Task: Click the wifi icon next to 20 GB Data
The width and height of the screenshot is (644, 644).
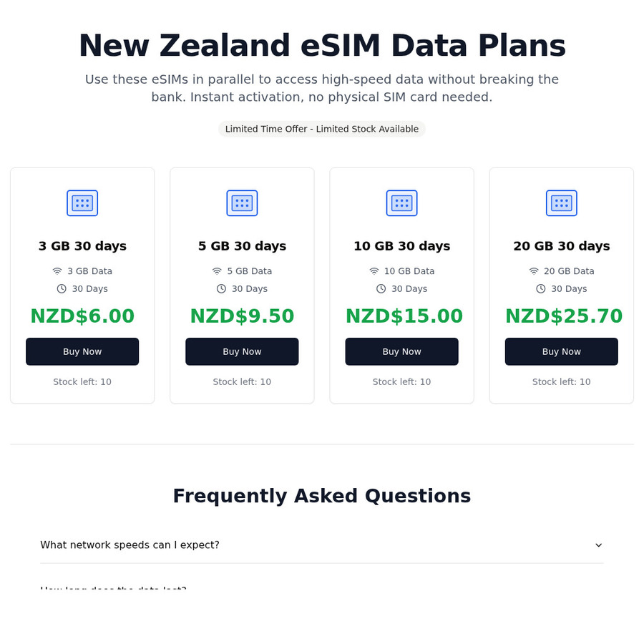Action: [x=533, y=271]
